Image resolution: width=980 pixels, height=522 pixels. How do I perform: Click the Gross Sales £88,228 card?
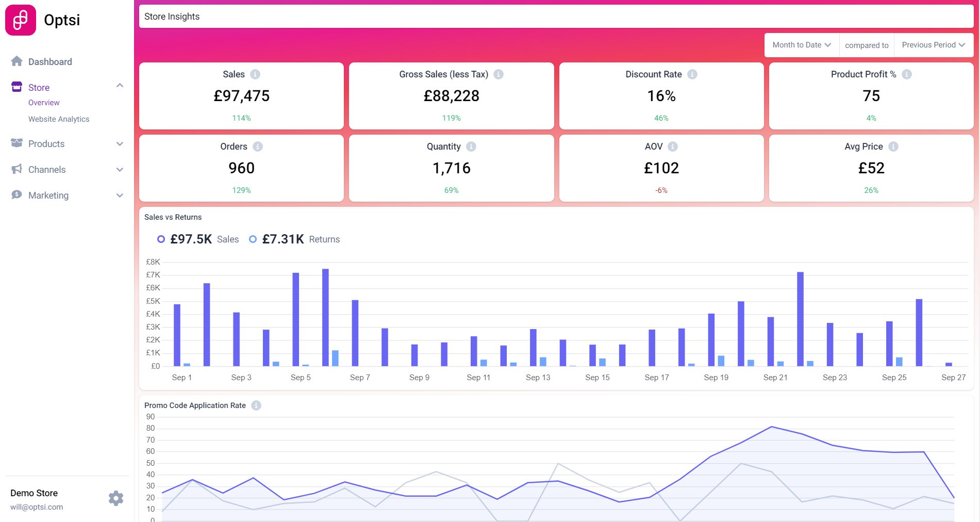[x=452, y=96]
